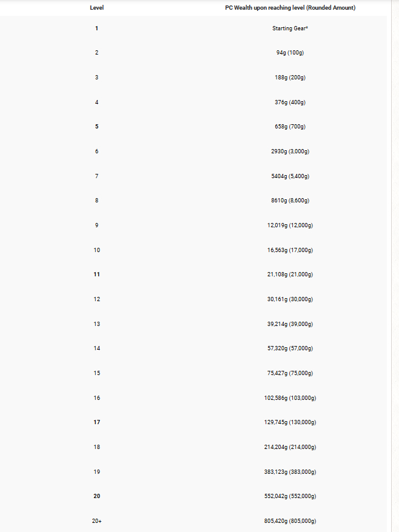The height and width of the screenshot is (532, 399).
Task: Click the 30,161g (30,000g) entry
Action: click(290, 299)
